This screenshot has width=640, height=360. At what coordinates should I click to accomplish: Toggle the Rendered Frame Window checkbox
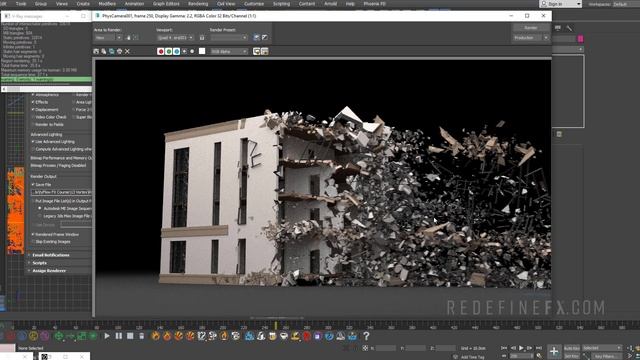pyautogui.click(x=33, y=234)
